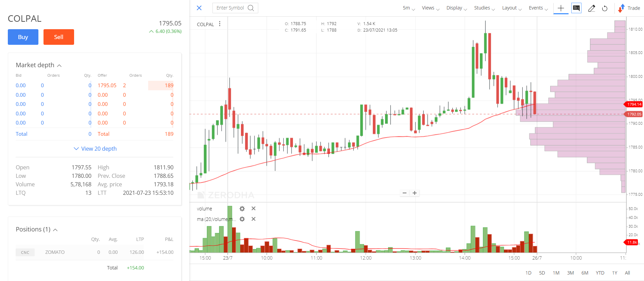
Task: Click the ZOMATO LTP value 126.00
Action: pos(137,252)
